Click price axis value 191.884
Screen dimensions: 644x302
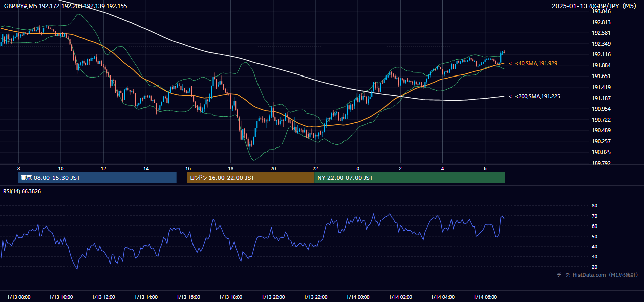[x=601, y=65]
